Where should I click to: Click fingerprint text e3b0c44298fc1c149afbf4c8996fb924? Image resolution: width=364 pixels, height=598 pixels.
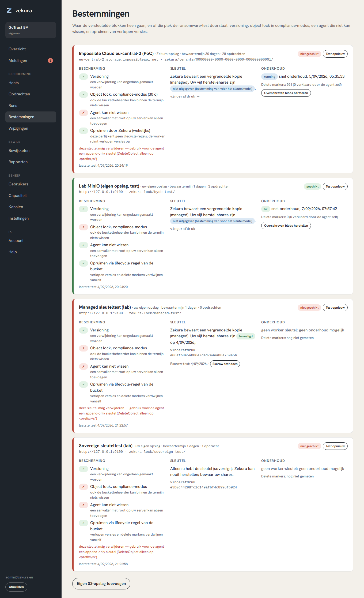(x=203, y=487)
